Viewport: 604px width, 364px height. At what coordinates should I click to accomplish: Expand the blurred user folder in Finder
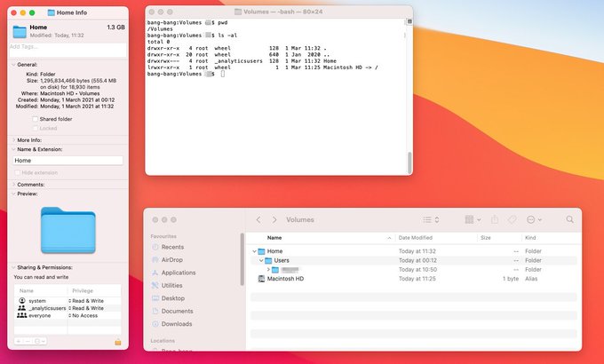pyautogui.click(x=268, y=270)
